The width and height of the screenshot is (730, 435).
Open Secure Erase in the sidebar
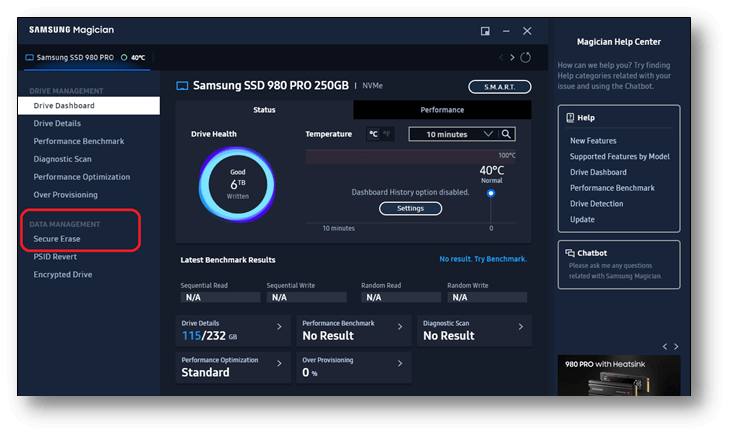pyautogui.click(x=57, y=239)
